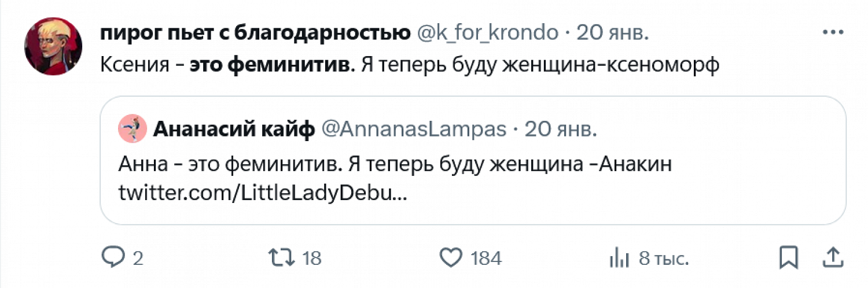Like the tweet with the heart icon
Image resolution: width=868 pixels, height=288 pixels.
[451, 258]
